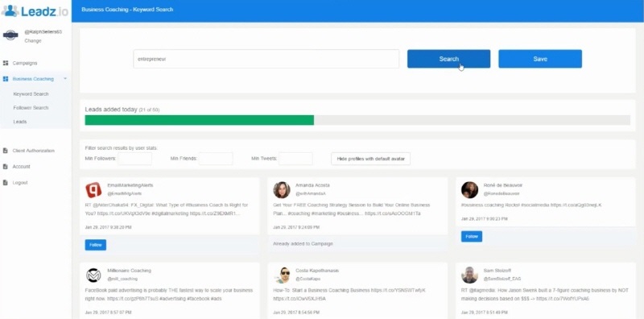Image resolution: width=644 pixels, height=319 pixels.
Task: Collapse the Business Coaching menu arrow
Action: [65, 78]
